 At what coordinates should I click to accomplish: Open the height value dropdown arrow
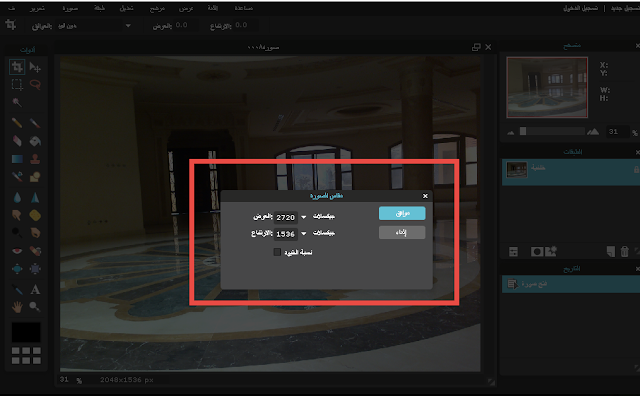(303, 234)
